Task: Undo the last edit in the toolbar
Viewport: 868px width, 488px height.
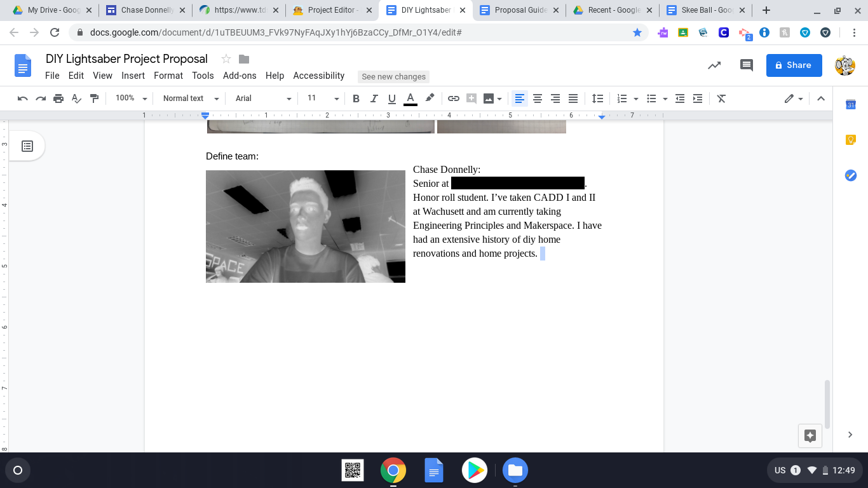Action: (x=23, y=98)
